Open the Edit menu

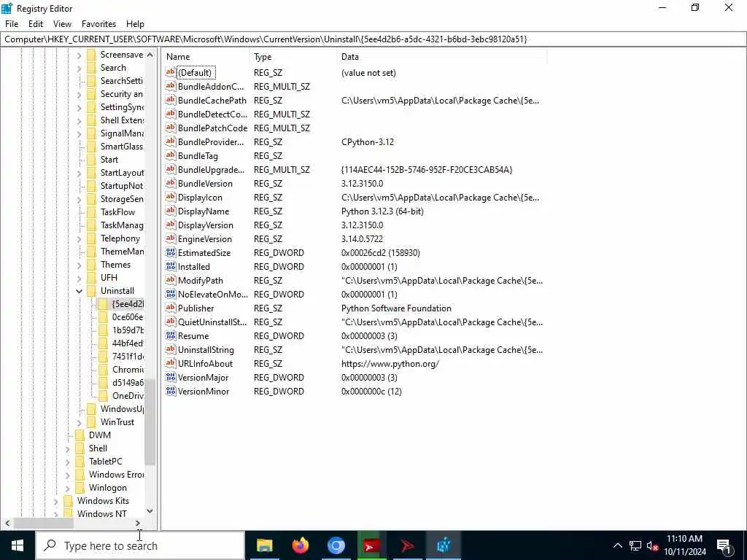point(36,24)
